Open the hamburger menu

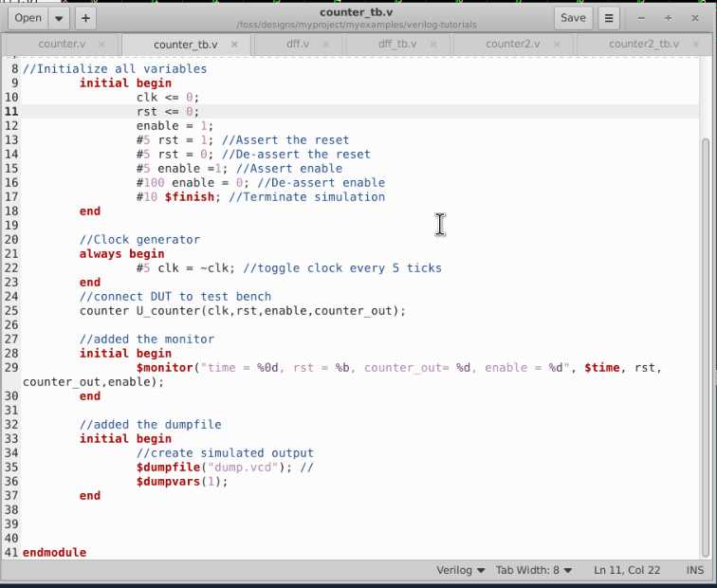pos(610,18)
